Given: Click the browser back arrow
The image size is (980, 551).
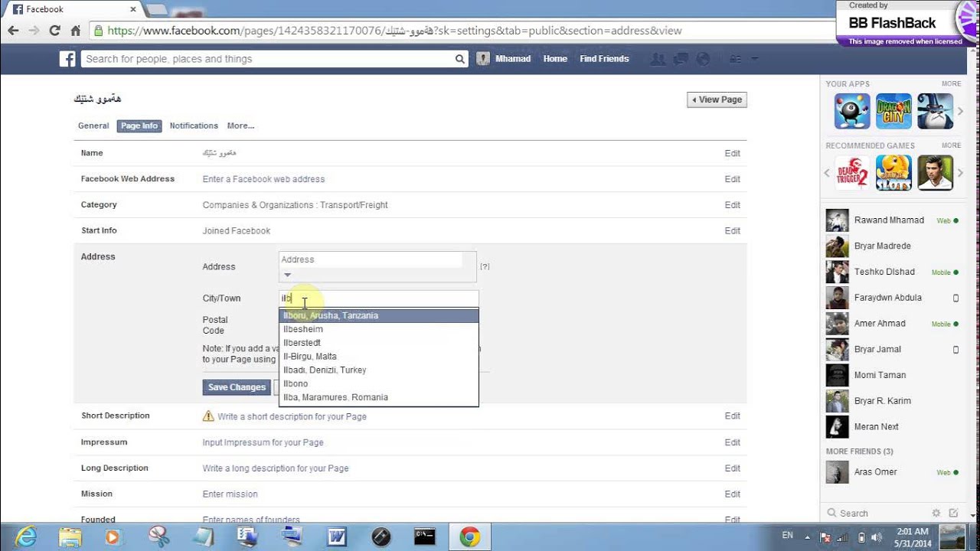Looking at the screenshot, I should tap(13, 31).
